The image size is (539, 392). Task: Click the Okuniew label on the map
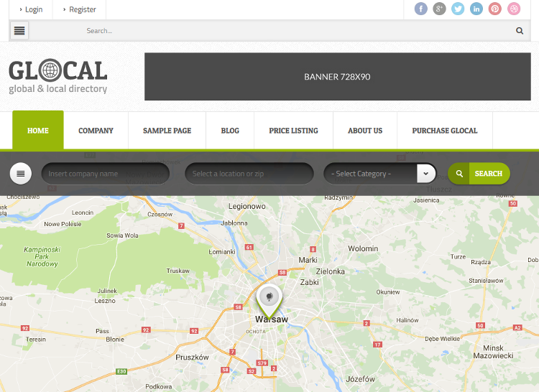point(388,292)
